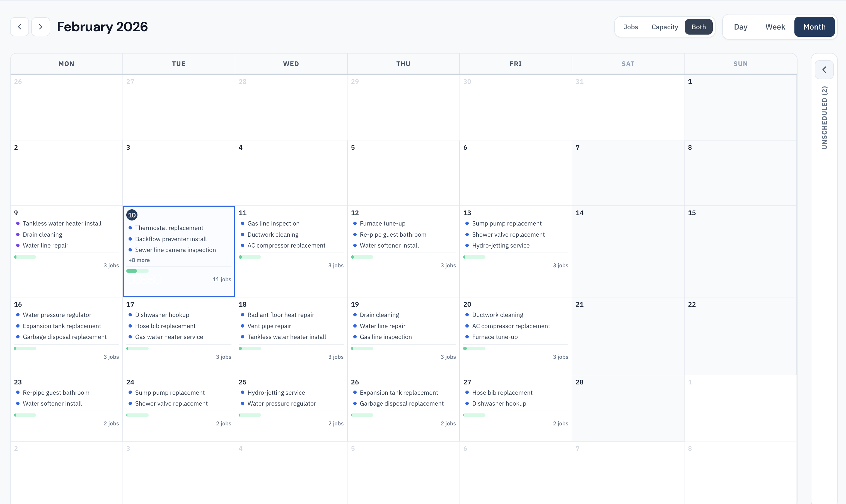Switch calendar to Capacity view
This screenshot has height=504, width=846.
(665, 26)
